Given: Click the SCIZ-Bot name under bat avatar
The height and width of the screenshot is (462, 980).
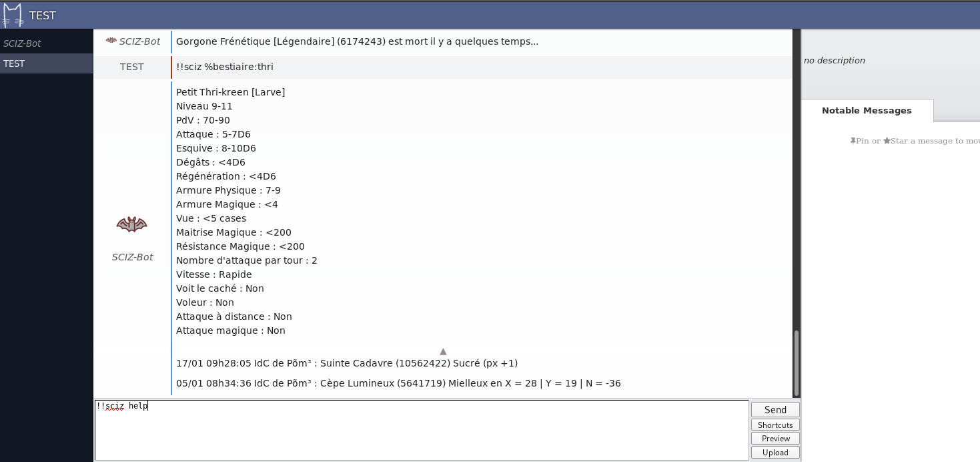Looking at the screenshot, I should point(132,257).
